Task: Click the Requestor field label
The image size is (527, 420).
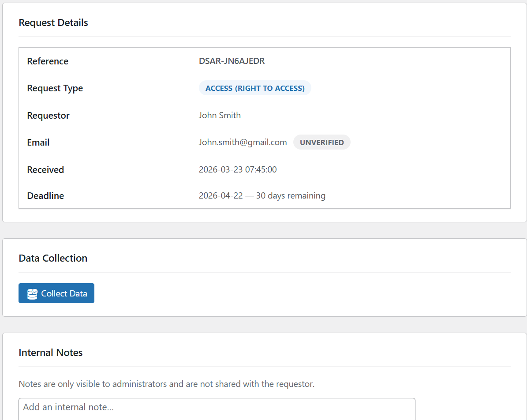Action: 48,116
